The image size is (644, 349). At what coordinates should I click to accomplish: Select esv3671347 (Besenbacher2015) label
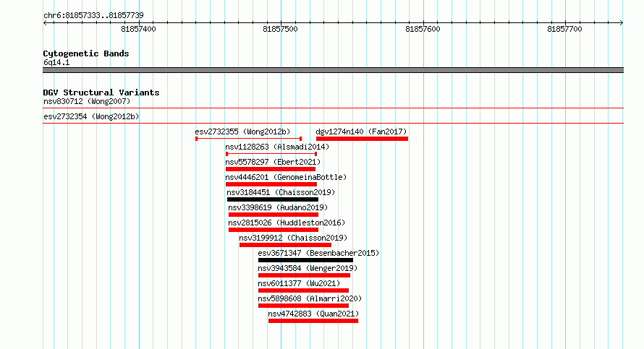(318, 253)
